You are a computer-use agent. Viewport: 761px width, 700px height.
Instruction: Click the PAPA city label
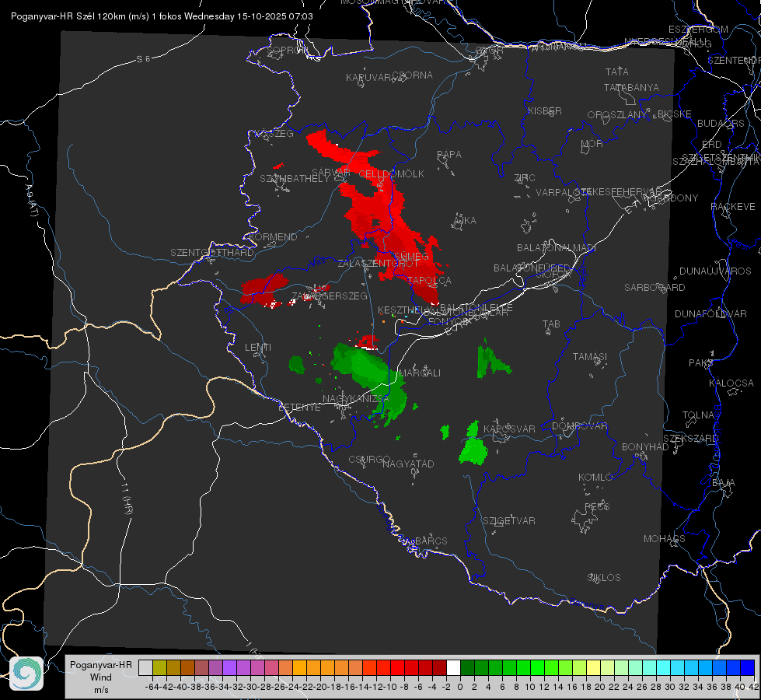(x=449, y=155)
